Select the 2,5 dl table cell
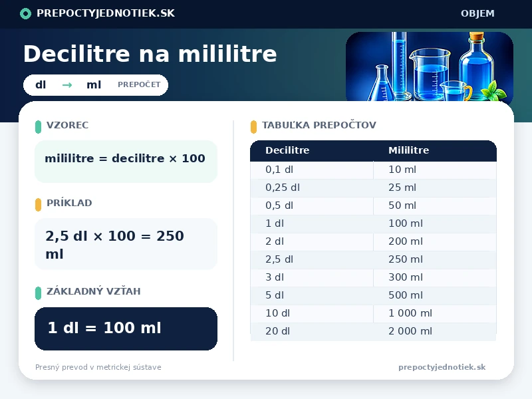The height and width of the screenshot is (399, 532). coord(312,259)
